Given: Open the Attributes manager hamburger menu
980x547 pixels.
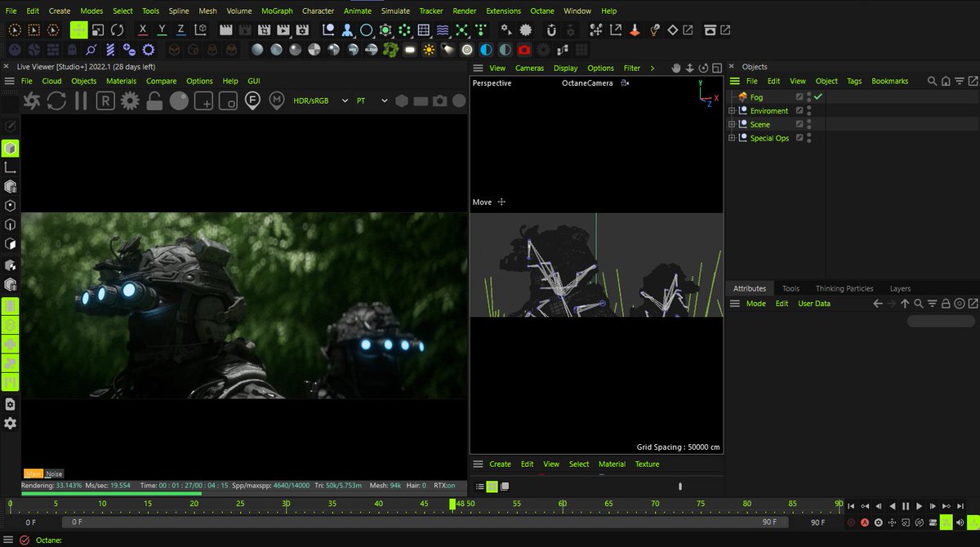Looking at the screenshot, I should pyautogui.click(x=734, y=303).
